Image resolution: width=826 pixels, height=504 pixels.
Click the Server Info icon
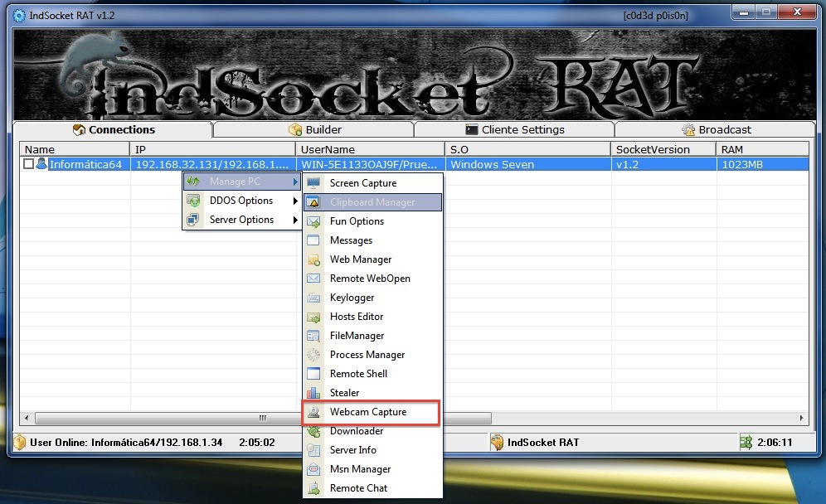(x=313, y=450)
